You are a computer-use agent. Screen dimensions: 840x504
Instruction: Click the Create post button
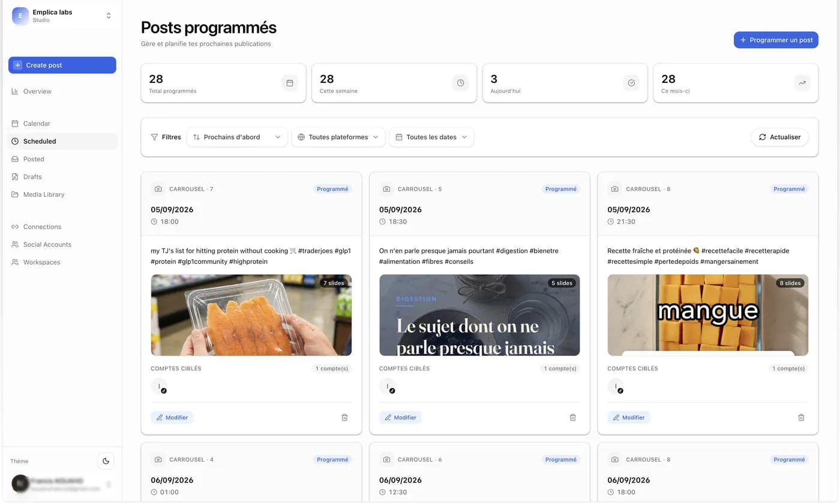point(62,65)
